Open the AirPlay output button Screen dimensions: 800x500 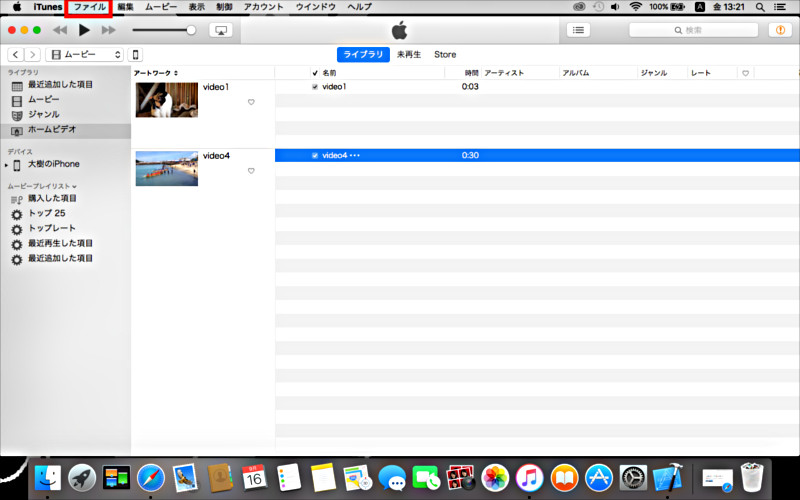click(221, 30)
